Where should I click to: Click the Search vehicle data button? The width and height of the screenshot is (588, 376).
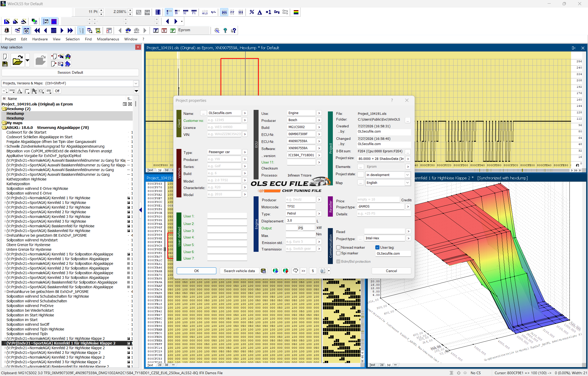pyautogui.click(x=239, y=271)
